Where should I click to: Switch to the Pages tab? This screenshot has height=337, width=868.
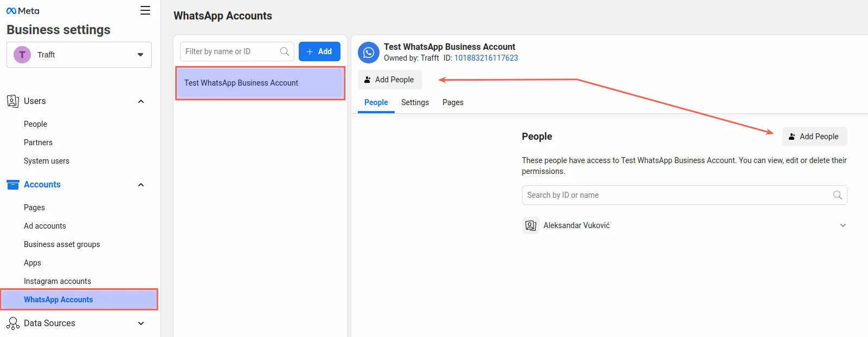(453, 102)
